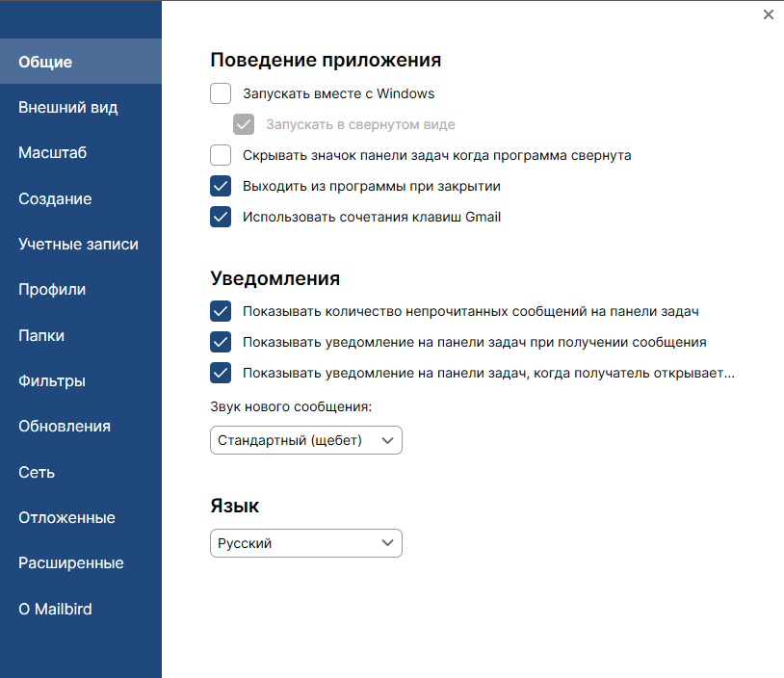Screen dimensions: 784x678
Task: Switch to the Внешний вид settings section
Action: pos(67,107)
